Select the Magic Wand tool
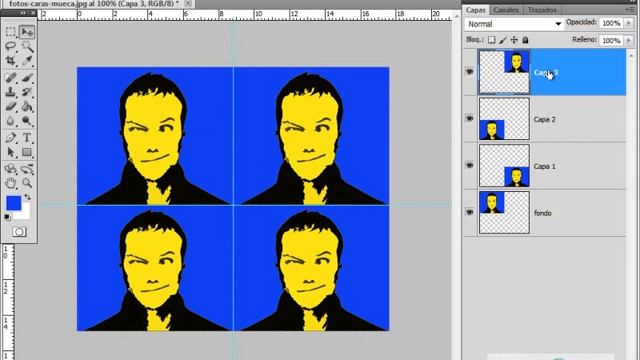 pos(27,46)
